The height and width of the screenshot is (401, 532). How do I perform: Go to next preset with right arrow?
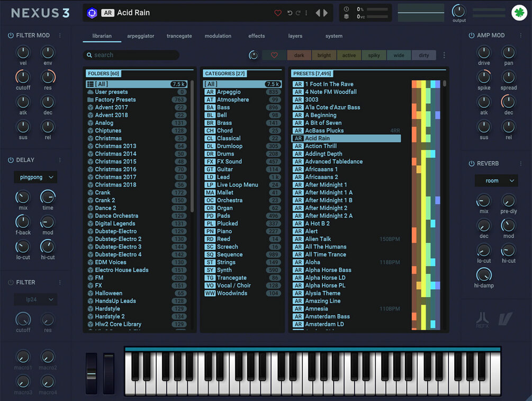(x=326, y=13)
